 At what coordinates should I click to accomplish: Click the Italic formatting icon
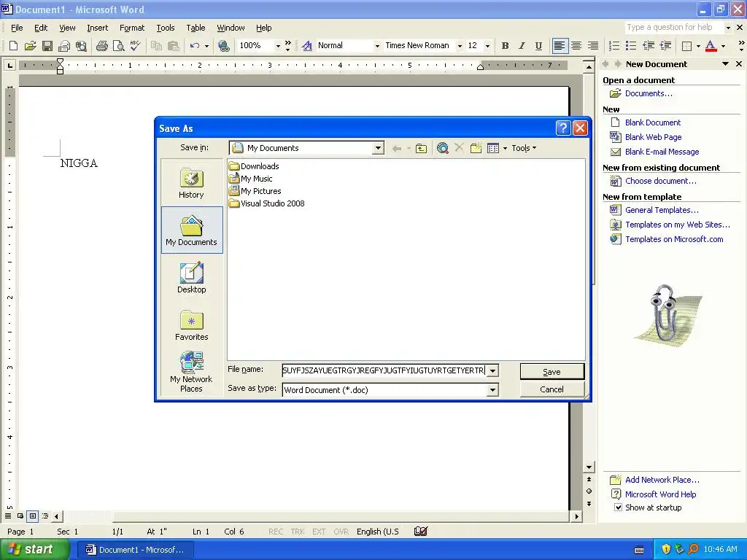[522, 46]
